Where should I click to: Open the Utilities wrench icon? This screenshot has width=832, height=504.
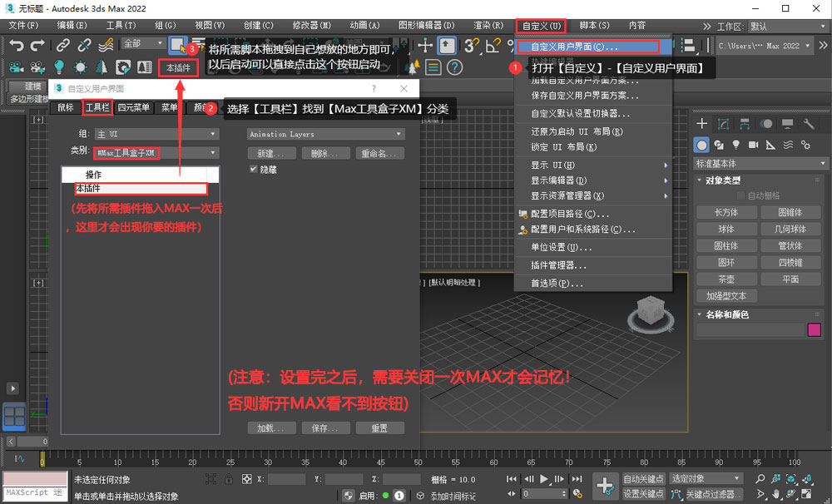(808, 124)
